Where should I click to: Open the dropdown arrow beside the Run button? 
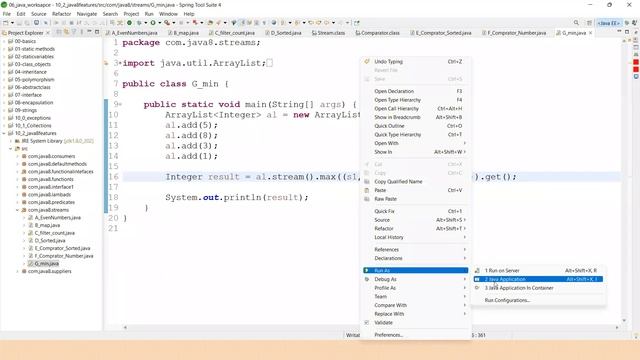(x=160, y=23)
